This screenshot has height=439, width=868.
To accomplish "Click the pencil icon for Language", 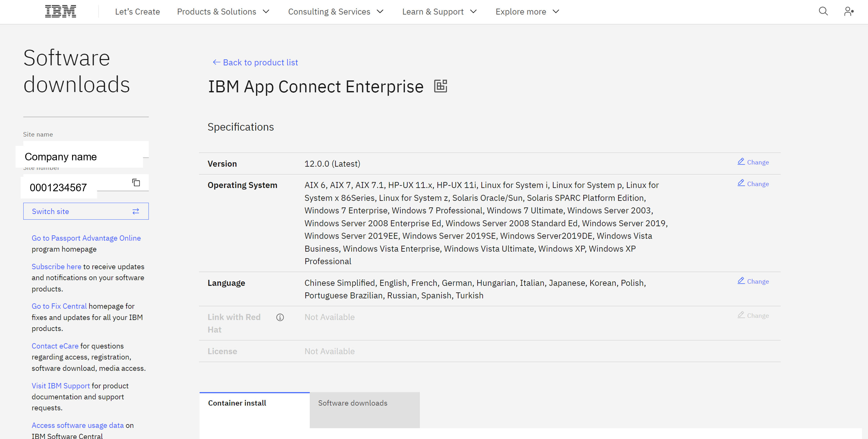I will [741, 281].
